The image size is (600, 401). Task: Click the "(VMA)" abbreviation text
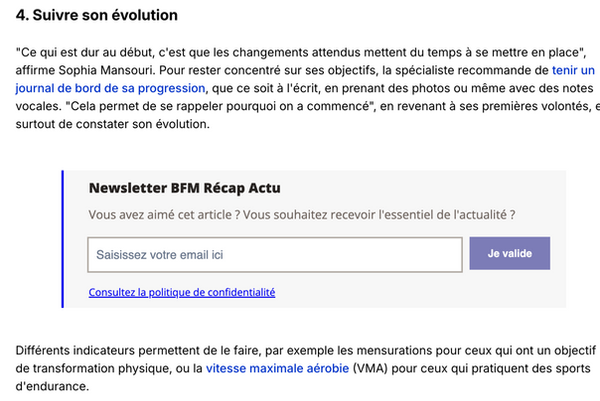[370, 368]
